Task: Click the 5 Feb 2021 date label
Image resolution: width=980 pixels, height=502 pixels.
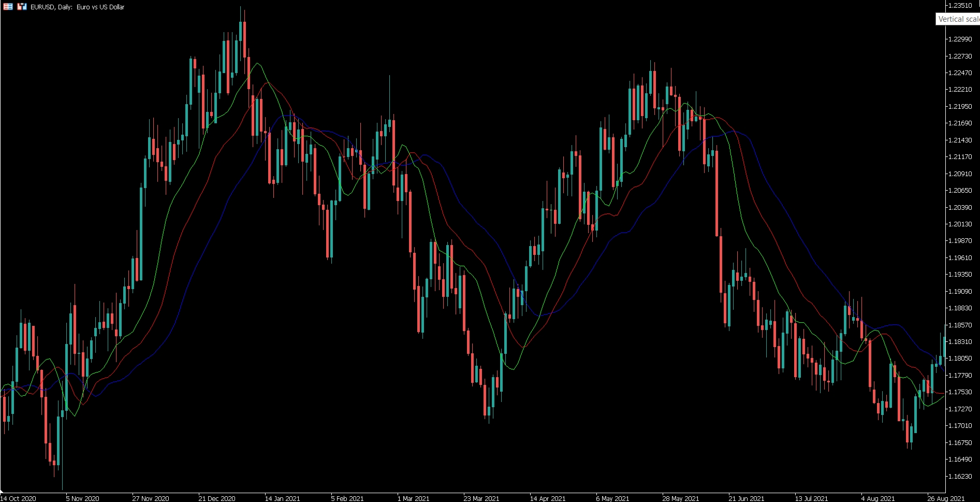Action: pyautogui.click(x=347, y=498)
